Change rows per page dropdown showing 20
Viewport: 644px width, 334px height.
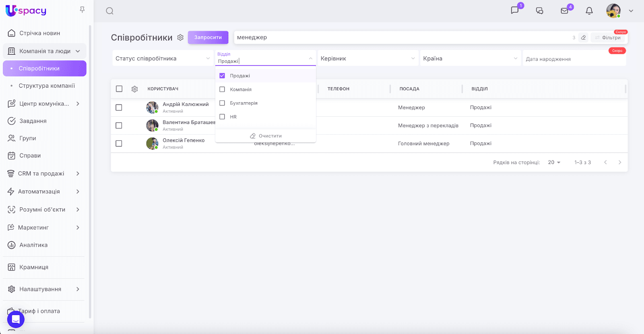pyautogui.click(x=554, y=163)
